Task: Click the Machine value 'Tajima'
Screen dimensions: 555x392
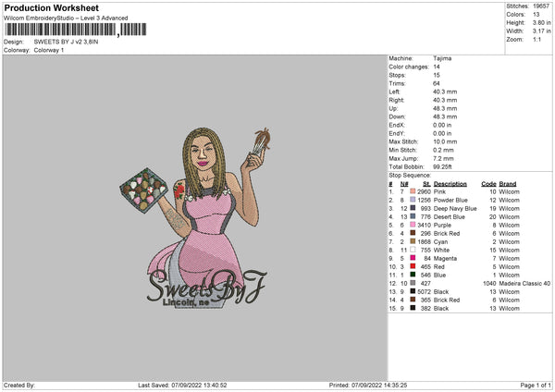Action: [442, 58]
